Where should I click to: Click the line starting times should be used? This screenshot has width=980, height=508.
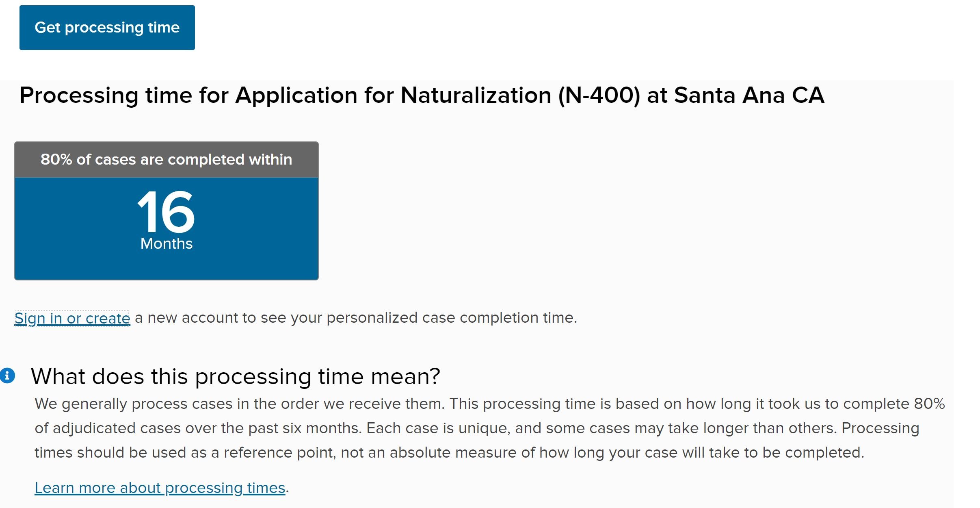tap(450, 453)
